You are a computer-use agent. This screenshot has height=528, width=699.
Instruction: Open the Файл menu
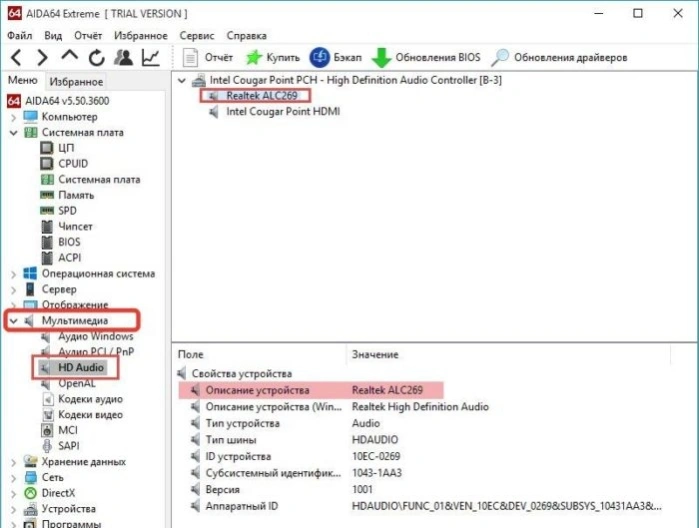coord(20,36)
